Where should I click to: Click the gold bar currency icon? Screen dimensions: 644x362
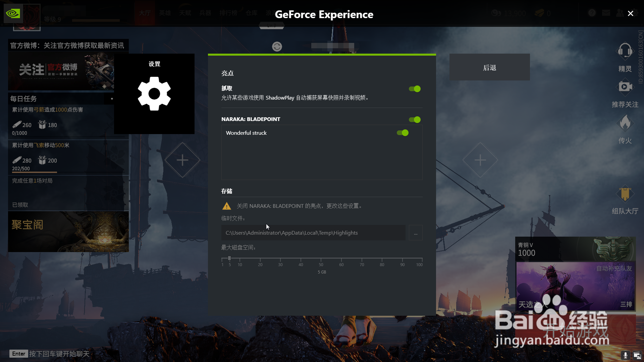[x=539, y=13]
